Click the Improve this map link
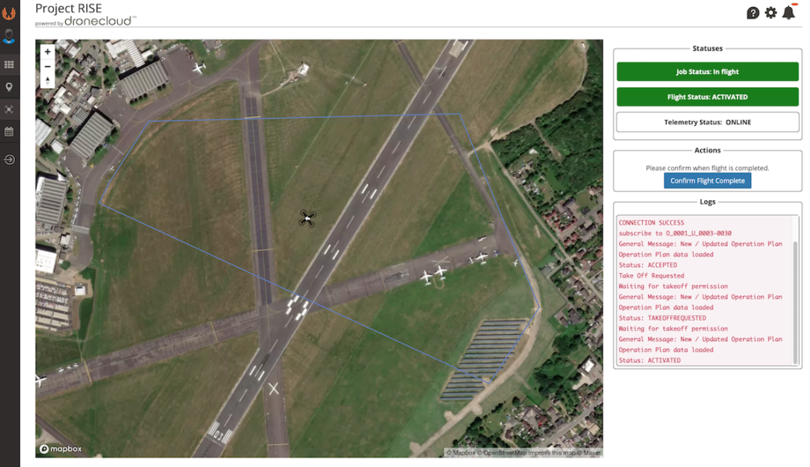Screen dimensions: 810x467 click(554, 453)
